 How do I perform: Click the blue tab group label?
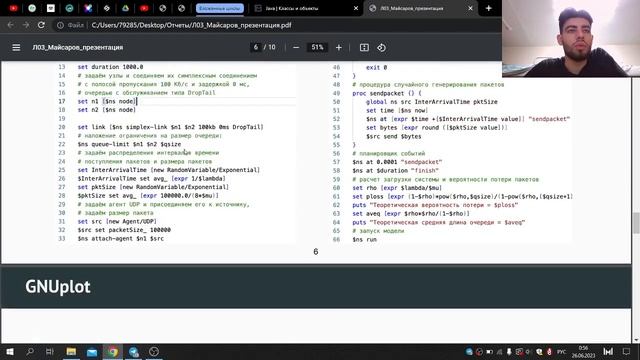coord(220,8)
